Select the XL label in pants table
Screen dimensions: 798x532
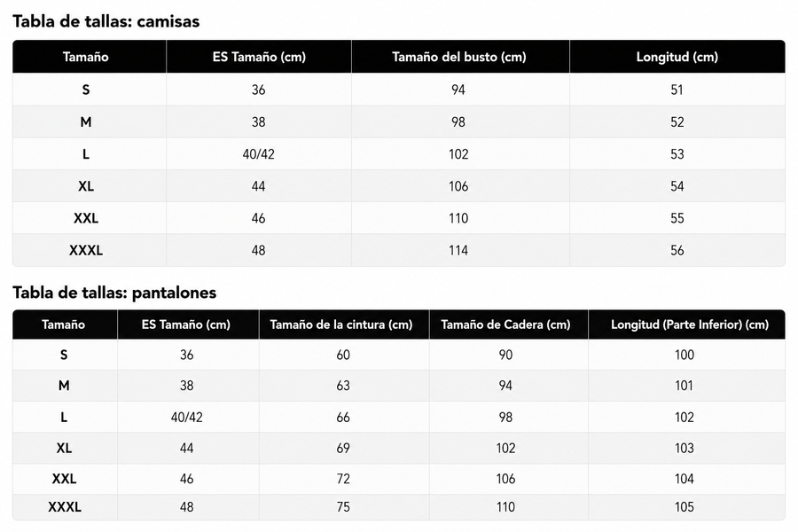[x=64, y=448]
